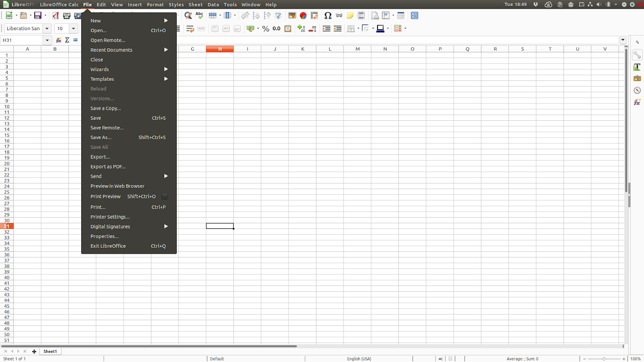The image size is (644, 362).
Task: Open the Special Character omega icon
Action: coord(328,16)
